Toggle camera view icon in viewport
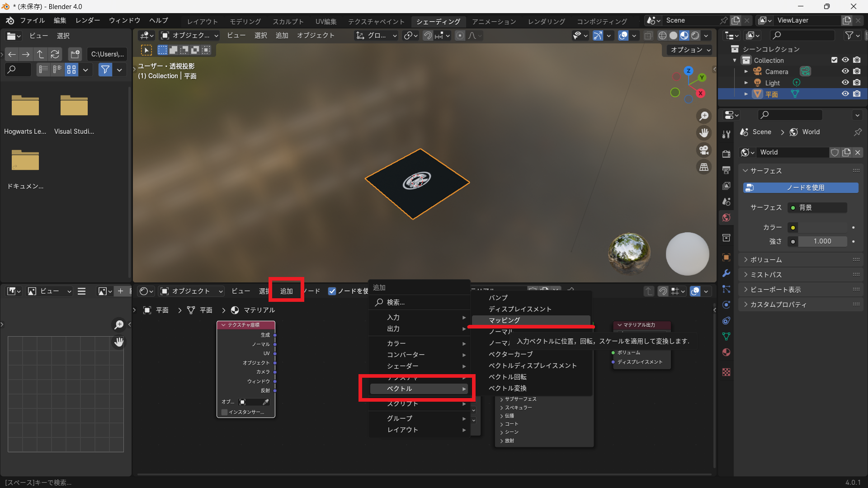This screenshot has height=488, width=868. click(704, 150)
